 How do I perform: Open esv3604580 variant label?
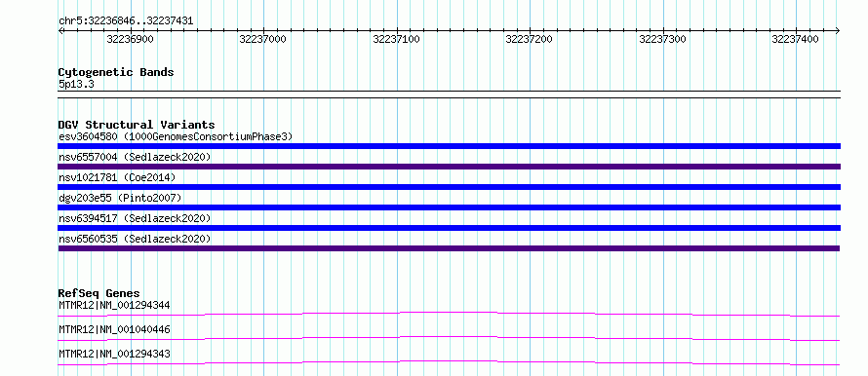[176, 136]
